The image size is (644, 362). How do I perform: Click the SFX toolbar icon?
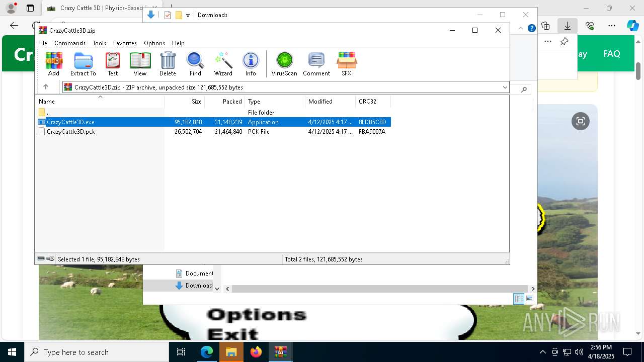347,64
